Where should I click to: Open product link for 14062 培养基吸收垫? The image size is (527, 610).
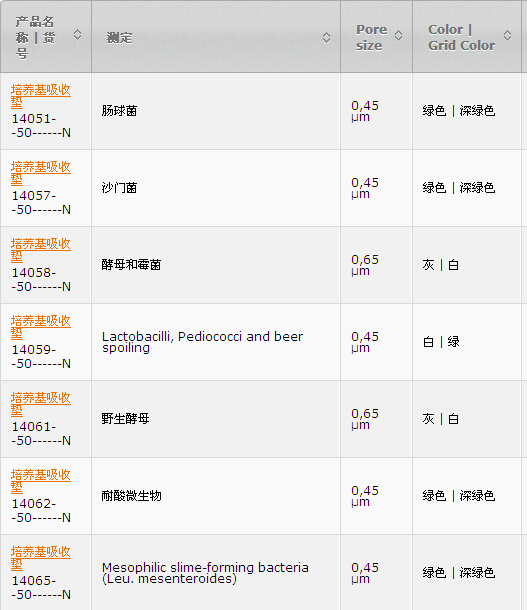point(40,481)
